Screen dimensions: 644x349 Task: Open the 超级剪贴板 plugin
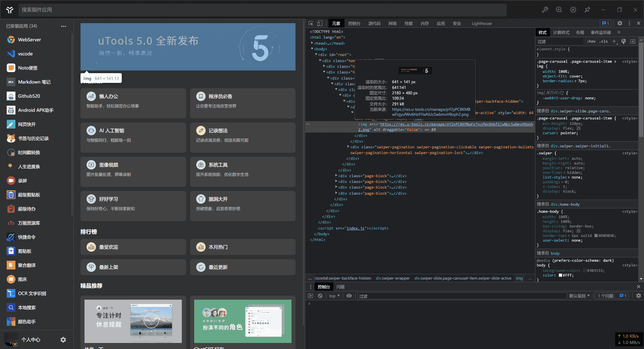[37, 195]
